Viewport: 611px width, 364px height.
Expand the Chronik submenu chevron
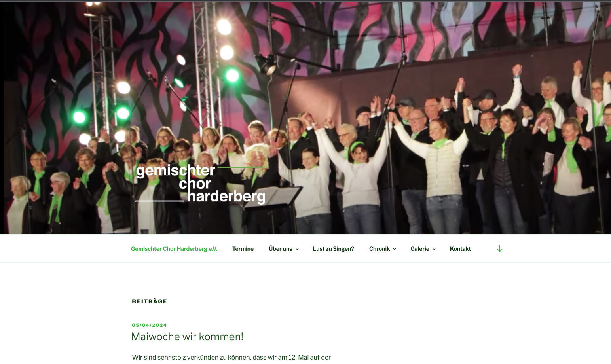[395, 249]
